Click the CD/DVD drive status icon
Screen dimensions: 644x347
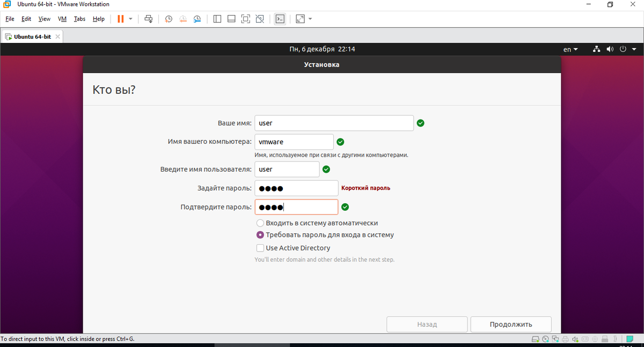[x=545, y=339]
